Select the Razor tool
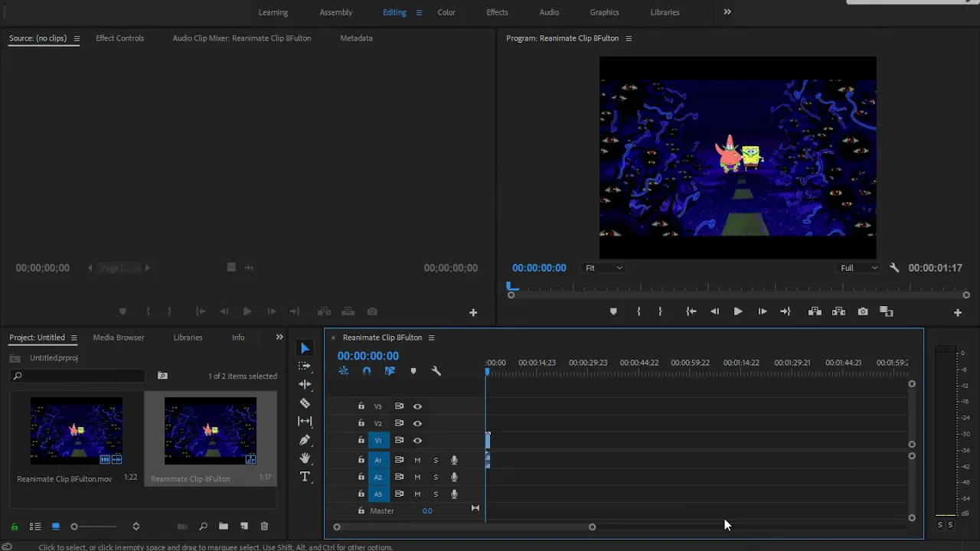This screenshot has height=551, width=980. (x=305, y=403)
